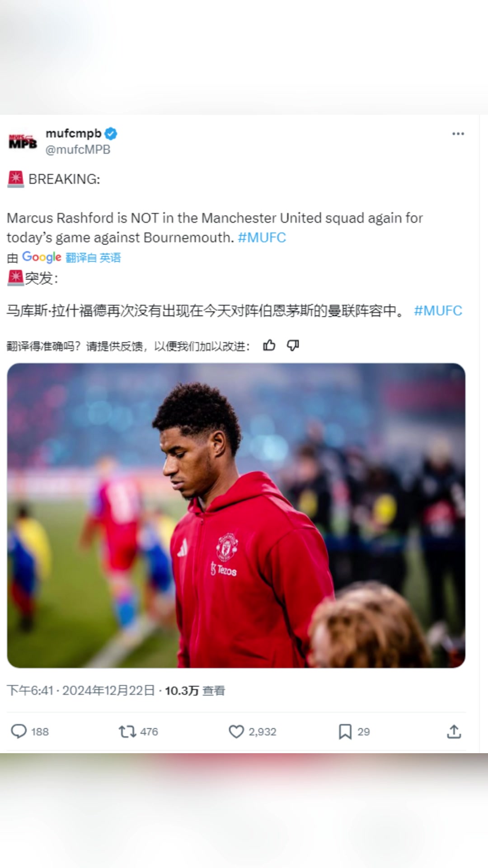Viewport: 488px width, 868px height.
Task: Open the Rashford photo in the tweet
Action: [236, 515]
